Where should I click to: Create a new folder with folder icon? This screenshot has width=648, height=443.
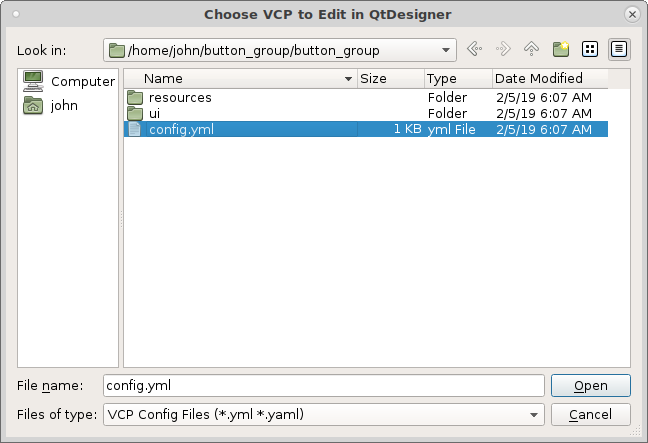point(561,49)
